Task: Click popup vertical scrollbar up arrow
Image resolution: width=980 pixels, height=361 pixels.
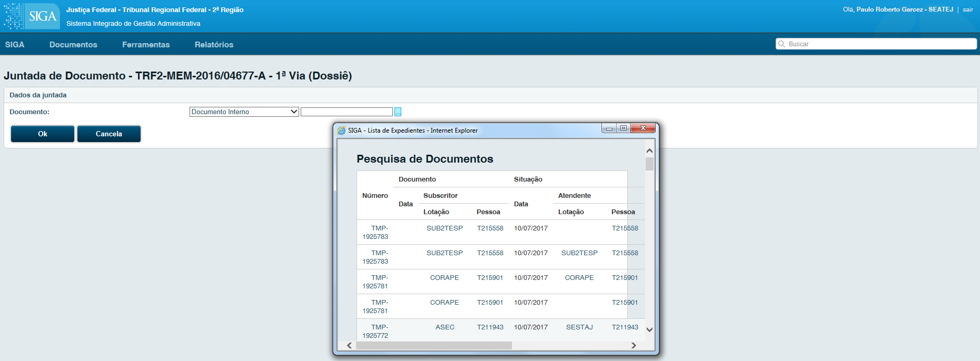Action: point(649,151)
